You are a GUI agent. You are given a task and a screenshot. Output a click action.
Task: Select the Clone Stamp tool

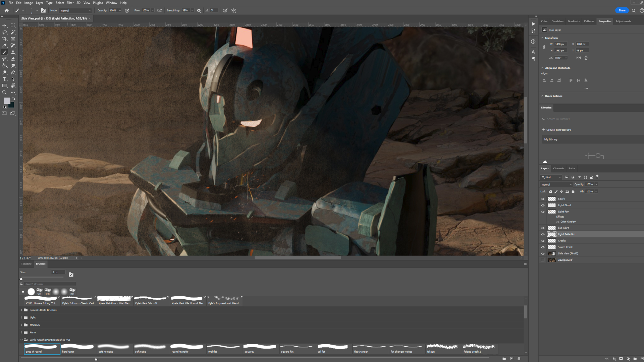click(13, 52)
